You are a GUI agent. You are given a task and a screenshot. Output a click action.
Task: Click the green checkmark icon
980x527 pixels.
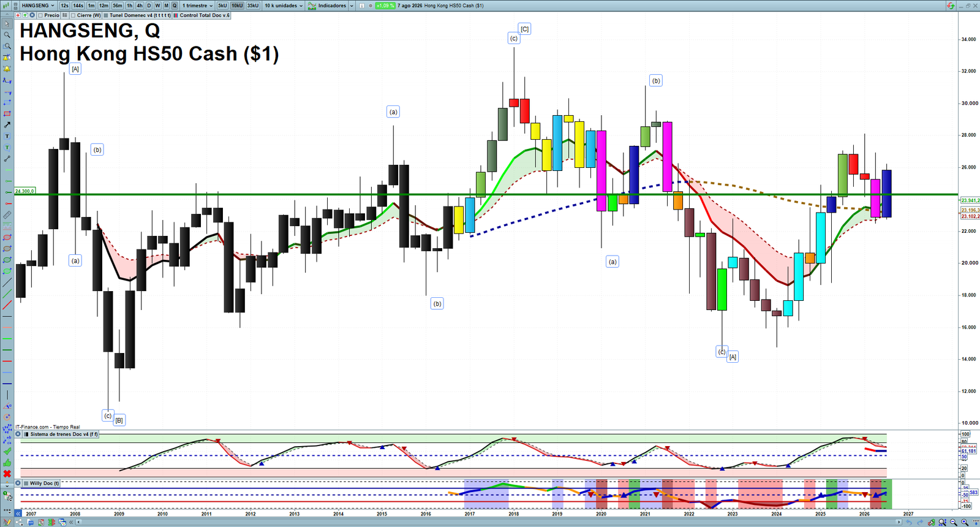(7, 451)
